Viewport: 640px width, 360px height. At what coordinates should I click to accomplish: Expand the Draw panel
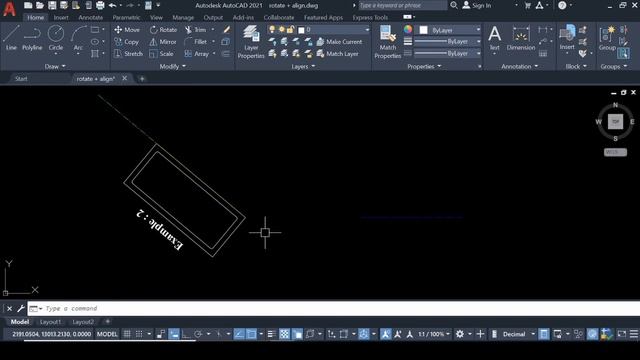(x=55, y=66)
